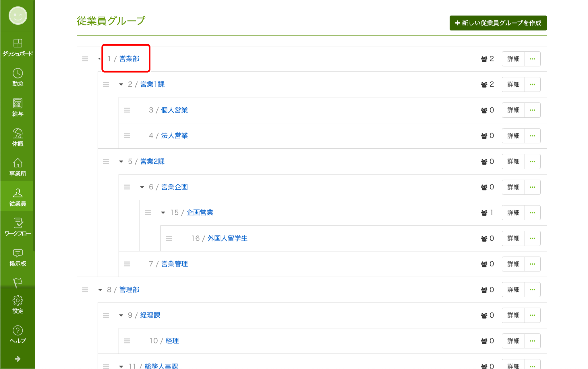The width and height of the screenshot is (588, 369).
Task: Open the 営業部 group link
Action: click(129, 59)
